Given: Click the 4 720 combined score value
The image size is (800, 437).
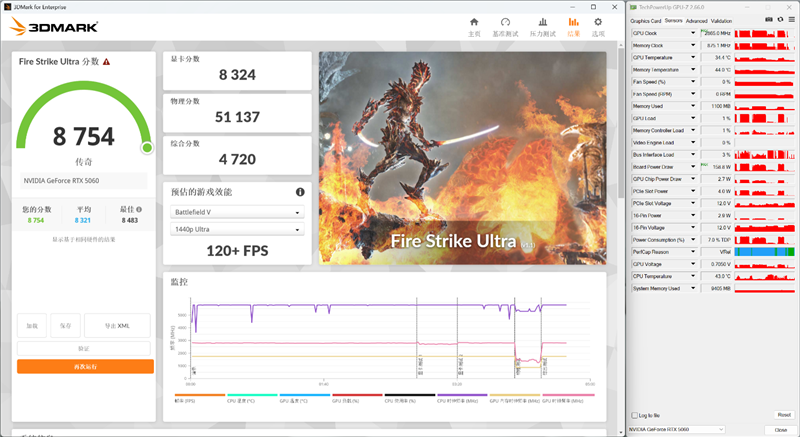Looking at the screenshot, I should coord(237,160).
